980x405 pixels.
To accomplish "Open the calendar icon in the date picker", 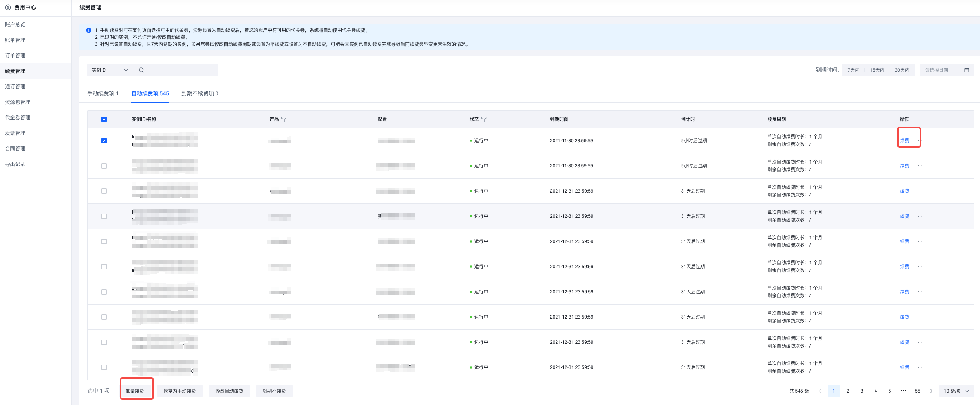I will (x=966, y=70).
